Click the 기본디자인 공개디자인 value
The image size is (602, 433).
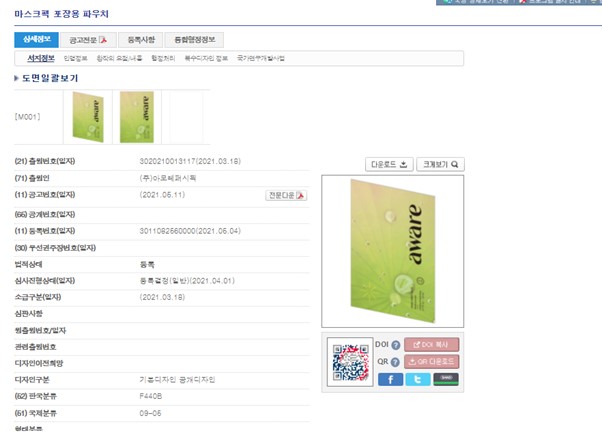click(x=177, y=380)
